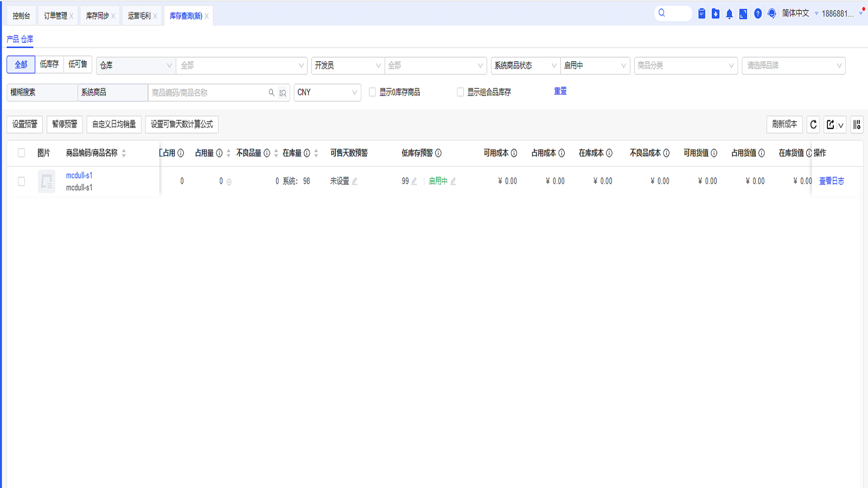The width and height of the screenshot is (868, 488).
Task: Click the header search magnifier
Action: click(x=662, y=13)
